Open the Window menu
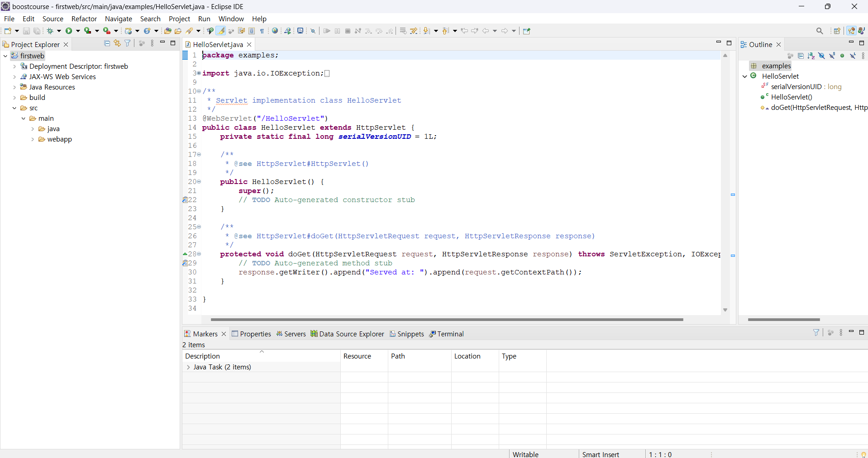 231,19
